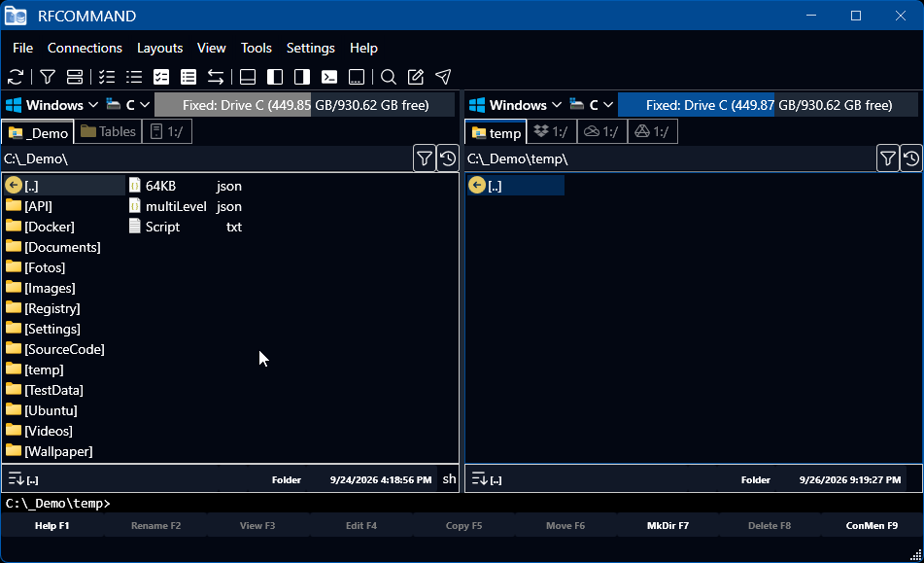Click the edit pencil toolbar icon
The height and width of the screenshot is (563, 924).
point(416,77)
